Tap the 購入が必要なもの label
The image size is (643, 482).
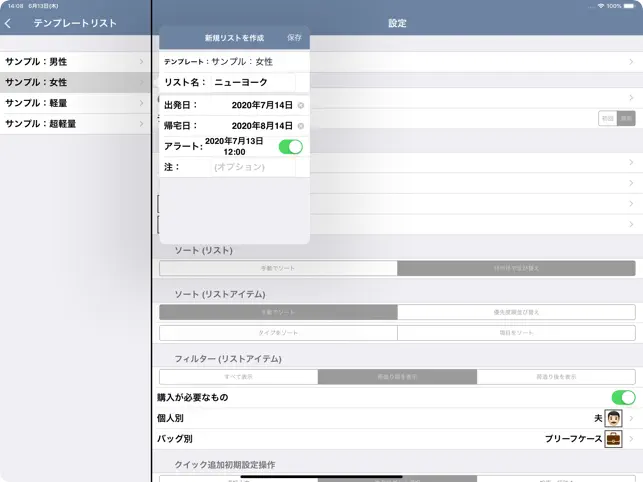(x=192, y=397)
